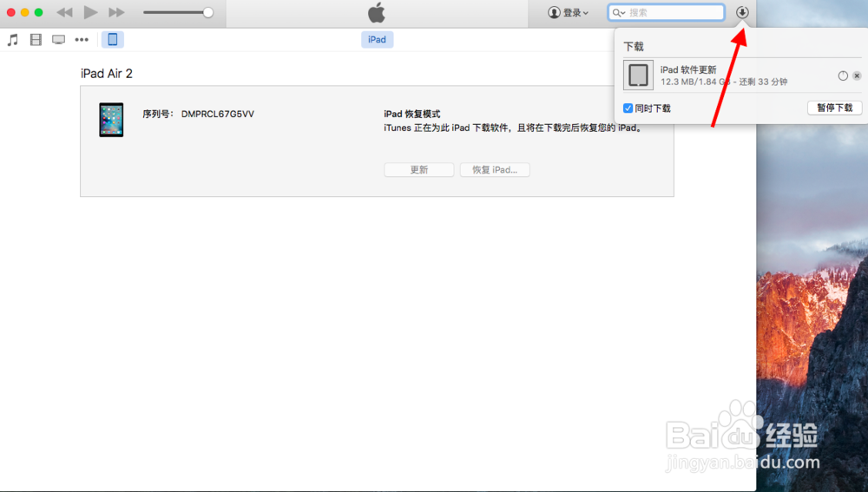This screenshot has height=492, width=868.
Task: Click the Apple logo in title bar
Action: click(377, 13)
